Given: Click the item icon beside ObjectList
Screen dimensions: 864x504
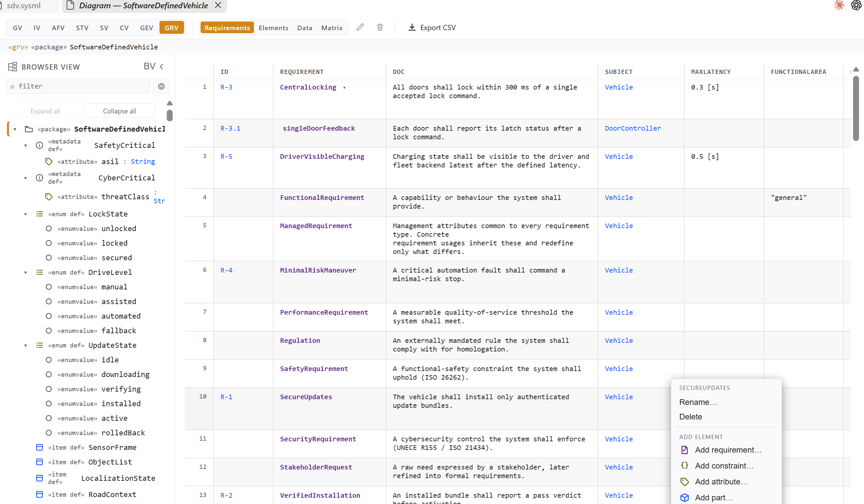Looking at the screenshot, I should pyautogui.click(x=39, y=462).
